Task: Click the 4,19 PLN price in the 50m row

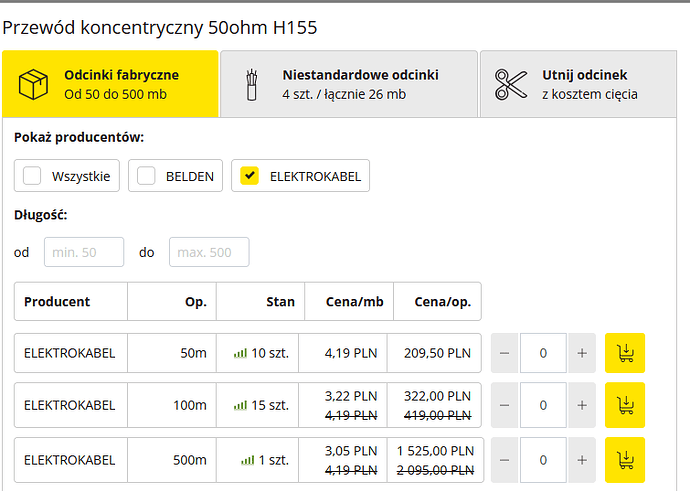Action: pyautogui.click(x=351, y=353)
